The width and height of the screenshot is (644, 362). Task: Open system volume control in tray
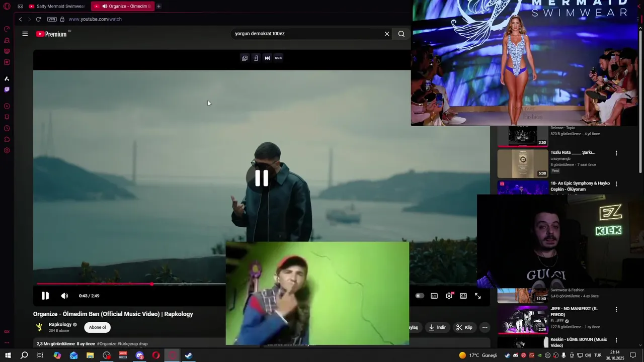coord(588,355)
